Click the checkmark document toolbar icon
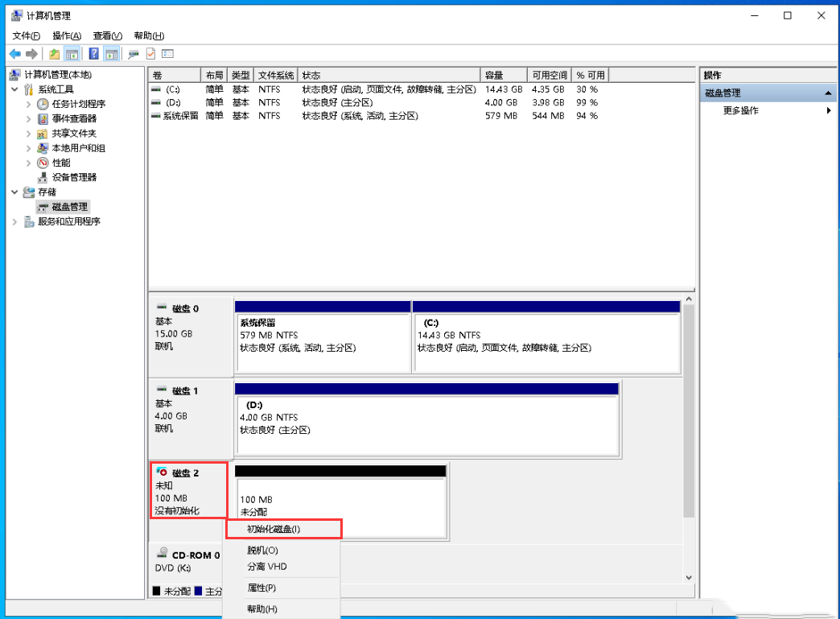The height and width of the screenshot is (619, 840). (x=150, y=54)
